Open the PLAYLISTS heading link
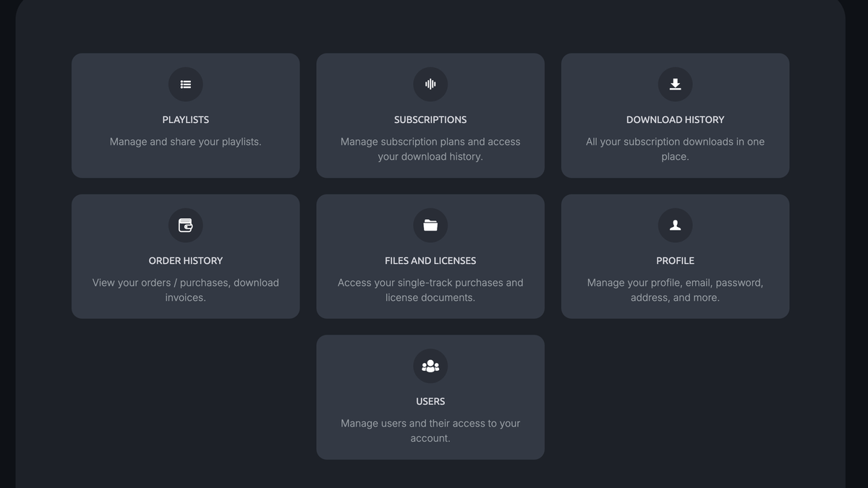This screenshot has height=488, width=868. pos(186,120)
